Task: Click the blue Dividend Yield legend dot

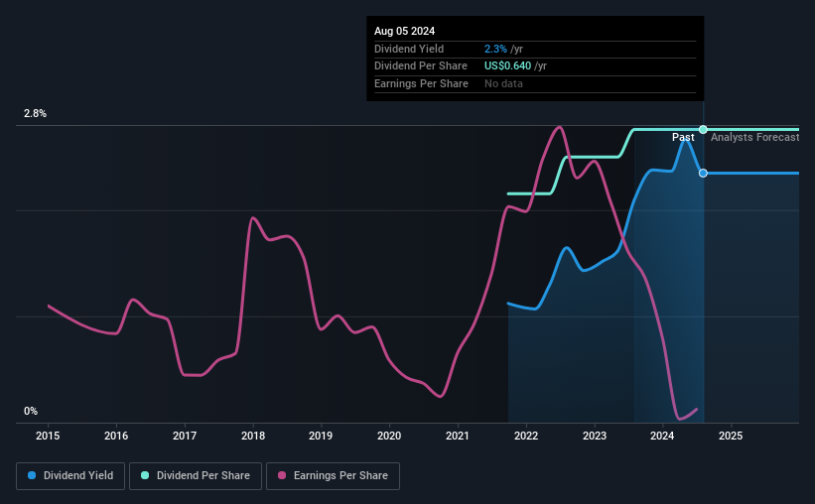Action: (x=32, y=475)
